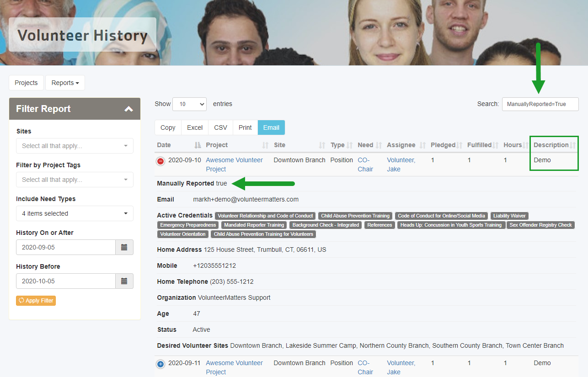Click the Search input field

tap(540, 104)
